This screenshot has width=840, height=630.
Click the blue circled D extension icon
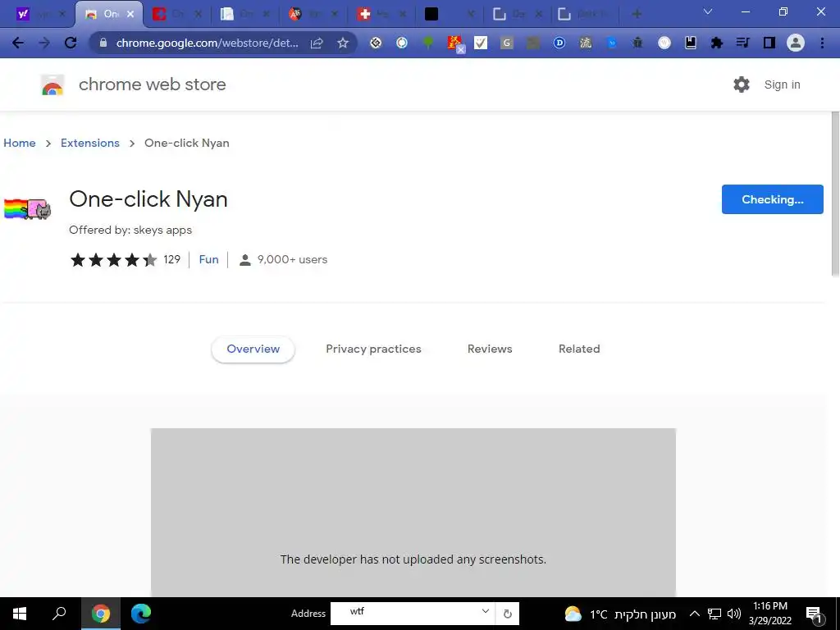coord(559,43)
